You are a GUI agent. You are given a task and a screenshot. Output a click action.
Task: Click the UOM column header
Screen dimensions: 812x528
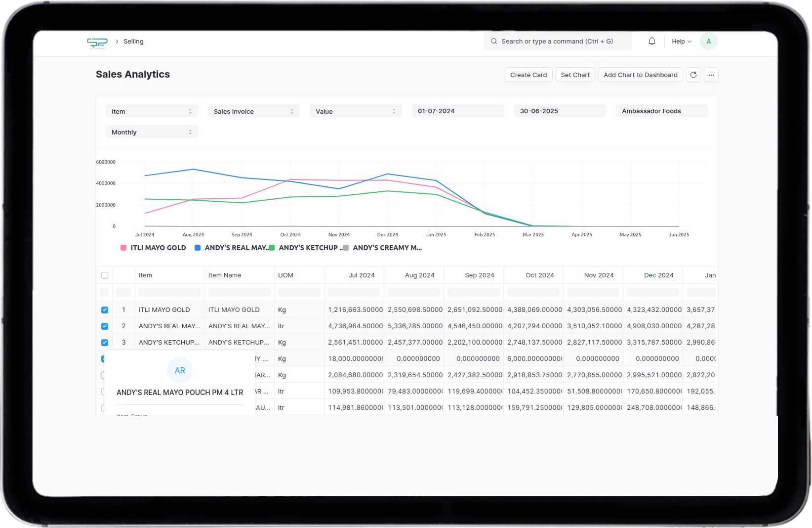click(299, 275)
